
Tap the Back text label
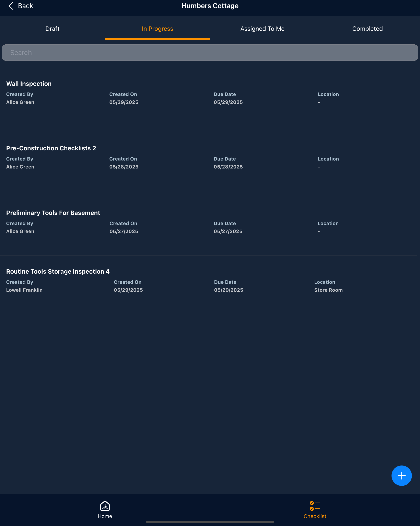coord(25,6)
